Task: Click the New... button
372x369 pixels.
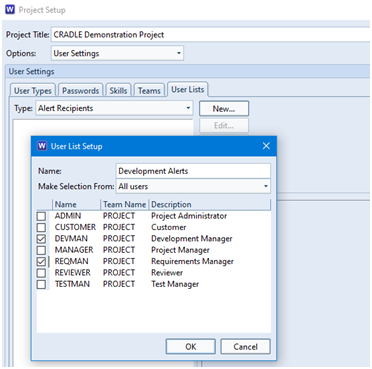Action: click(x=224, y=109)
